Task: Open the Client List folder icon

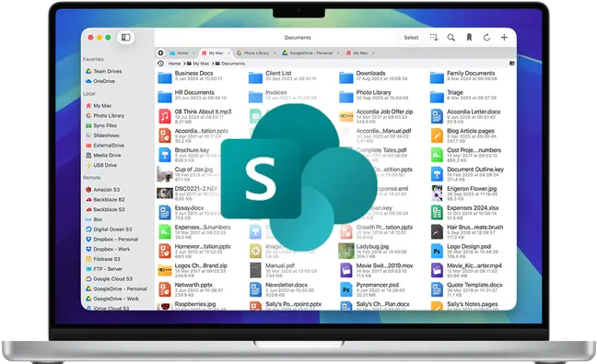Action: [255, 77]
